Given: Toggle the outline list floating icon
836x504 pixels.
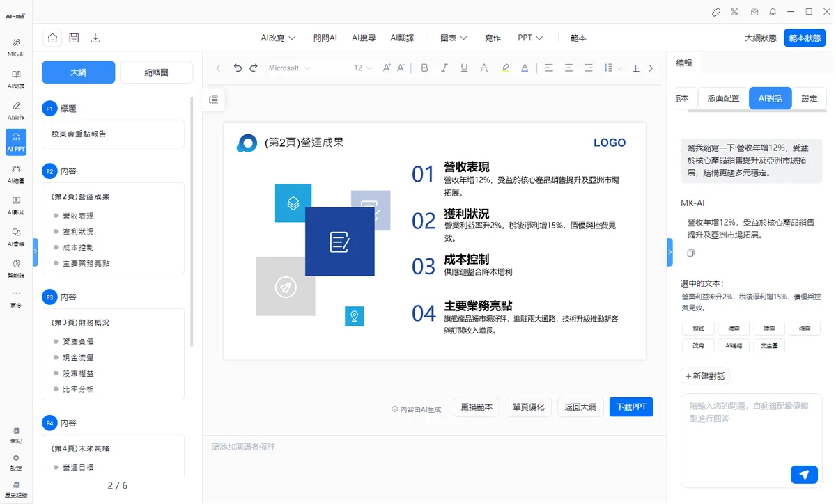Looking at the screenshot, I should [x=214, y=100].
